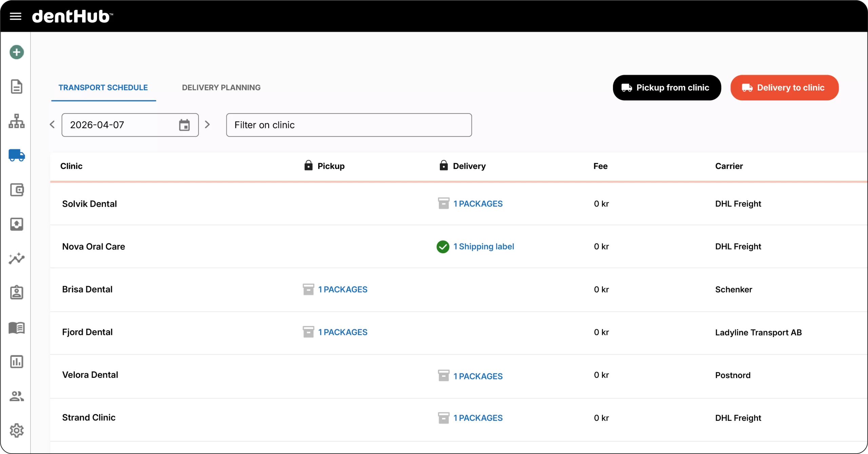Screen dimensions: 868x454
Task: Open the wallet sidebar icon
Action: [17, 190]
